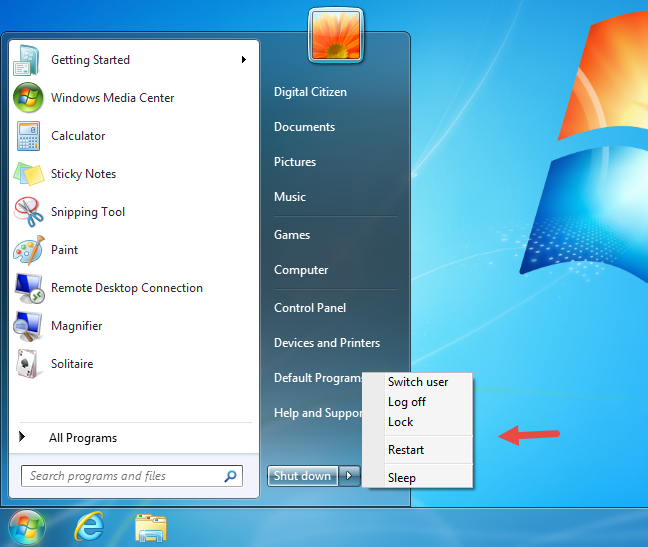Screen dimensions: 648x547
Task: Open Default Programs link
Action: click(x=318, y=378)
